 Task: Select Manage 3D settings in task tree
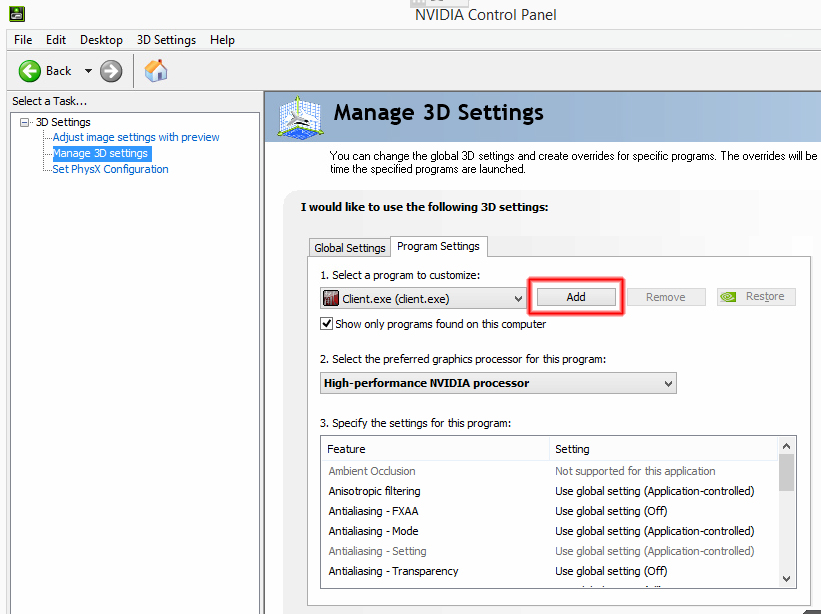[101, 153]
